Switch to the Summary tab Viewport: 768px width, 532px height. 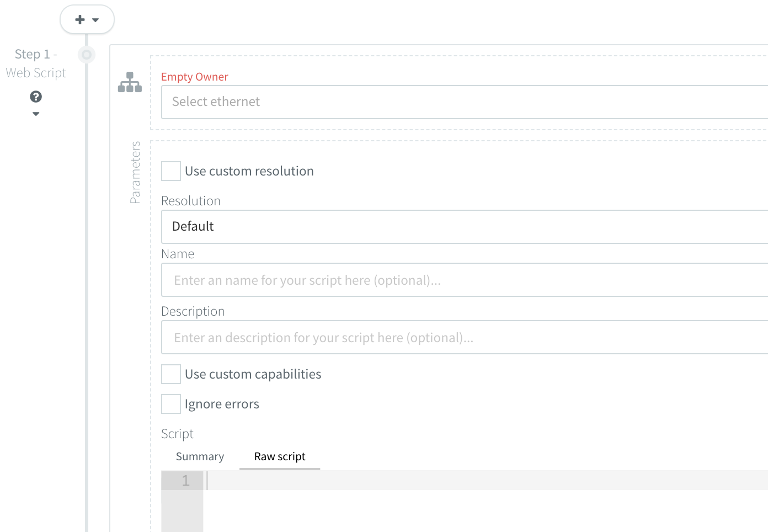[x=200, y=457]
